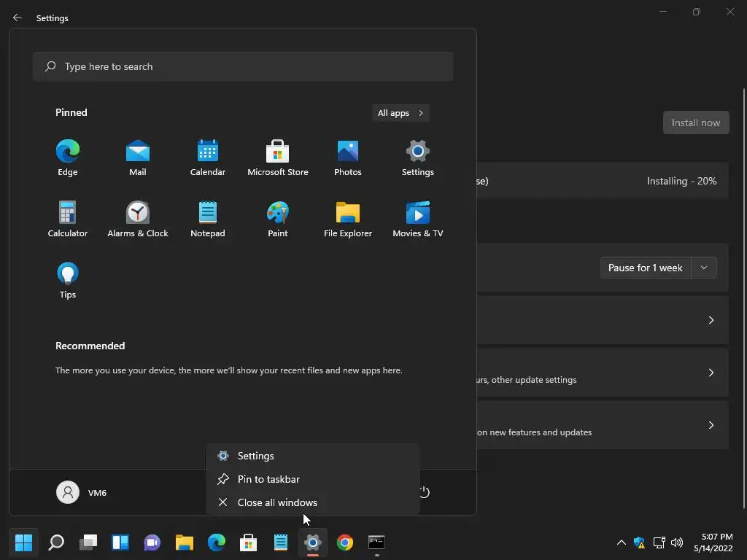Expand the new features and updates row

[x=602, y=425]
